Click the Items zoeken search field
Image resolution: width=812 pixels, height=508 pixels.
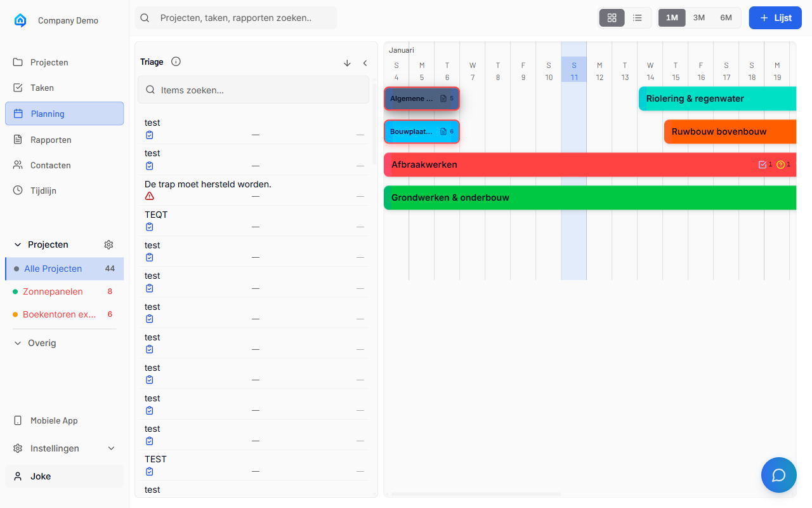(x=253, y=90)
